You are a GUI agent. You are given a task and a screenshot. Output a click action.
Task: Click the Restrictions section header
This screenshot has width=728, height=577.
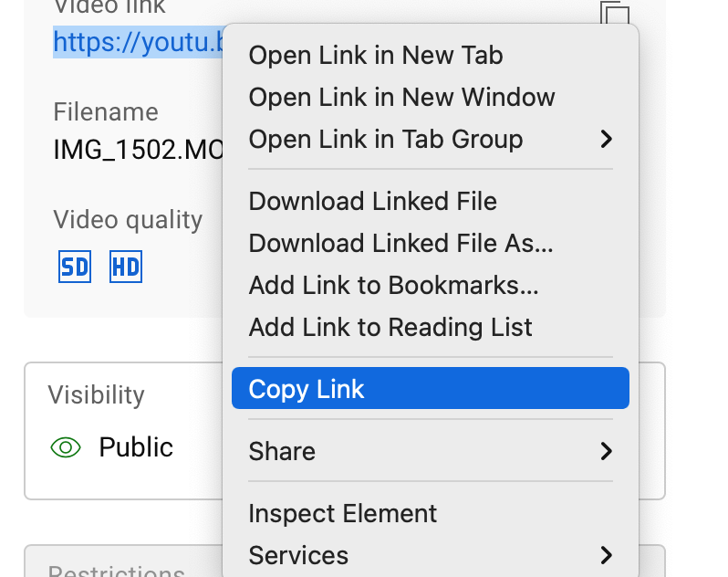pos(116,570)
